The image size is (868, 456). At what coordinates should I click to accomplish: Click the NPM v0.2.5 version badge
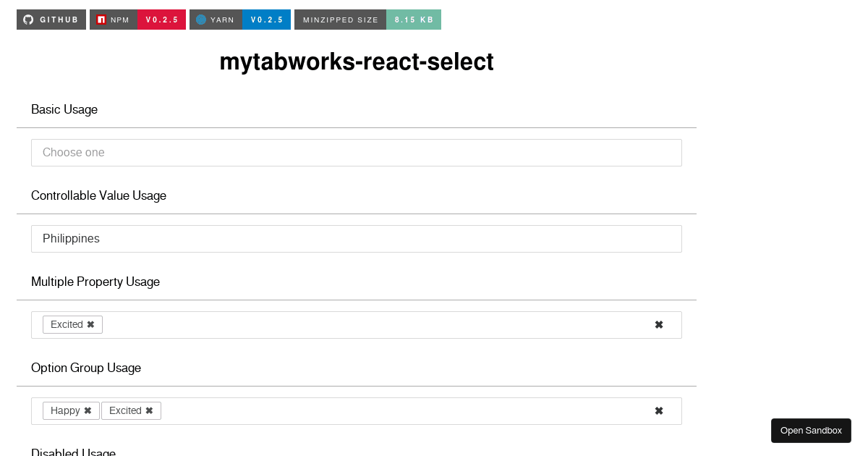[x=162, y=20]
